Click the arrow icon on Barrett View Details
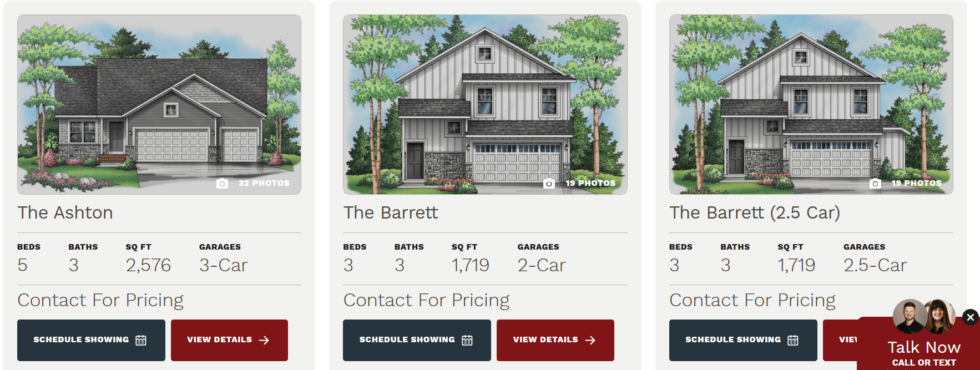 click(590, 340)
